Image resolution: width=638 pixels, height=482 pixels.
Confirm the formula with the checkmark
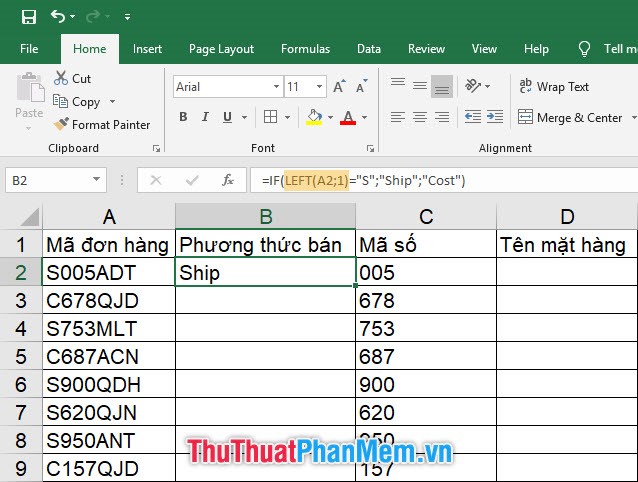pyautogui.click(x=192, y=180)
